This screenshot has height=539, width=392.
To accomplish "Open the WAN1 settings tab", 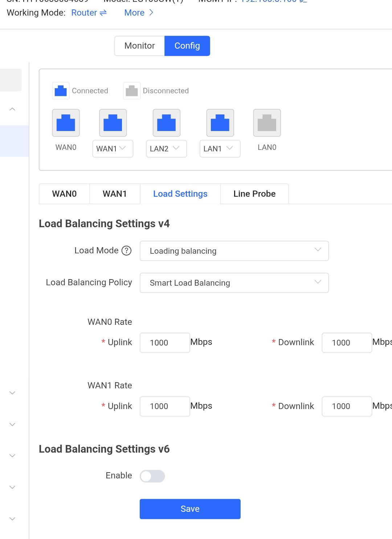I will tap(115, 194).
